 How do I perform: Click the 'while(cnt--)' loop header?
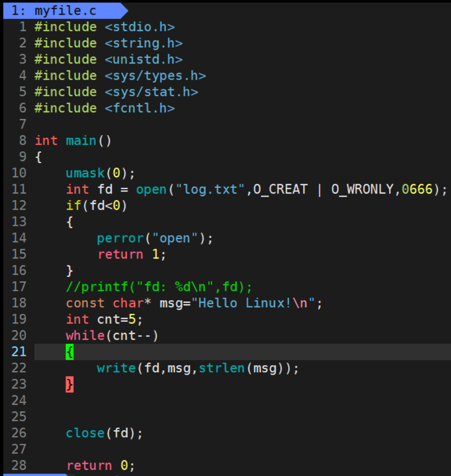point(112,336)
